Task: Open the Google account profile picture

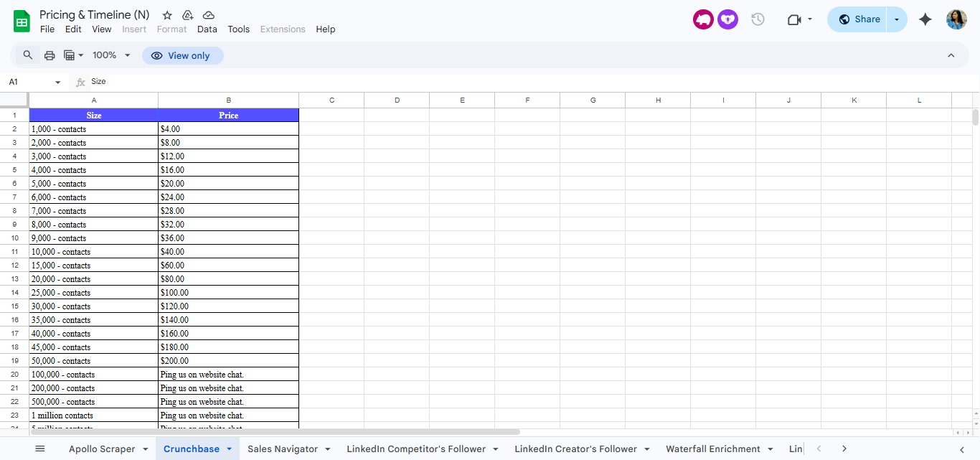Action: tap(956, 19)
